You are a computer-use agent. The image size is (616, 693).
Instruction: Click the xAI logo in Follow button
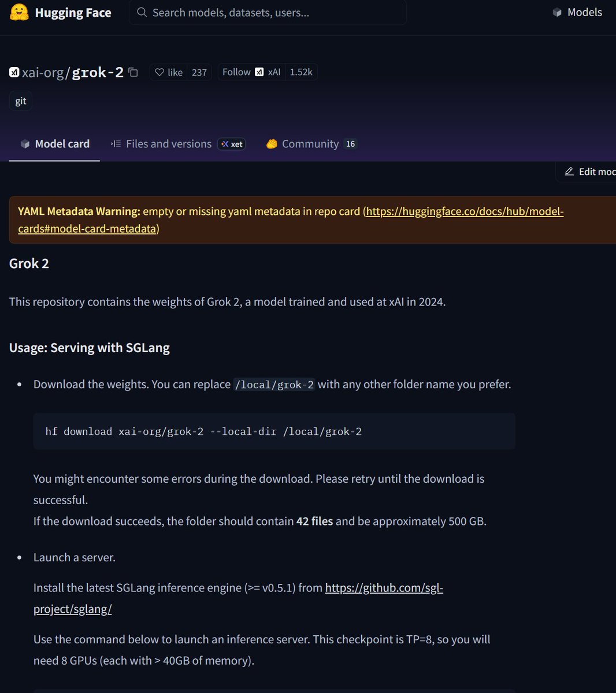click(x=259, y=72)
